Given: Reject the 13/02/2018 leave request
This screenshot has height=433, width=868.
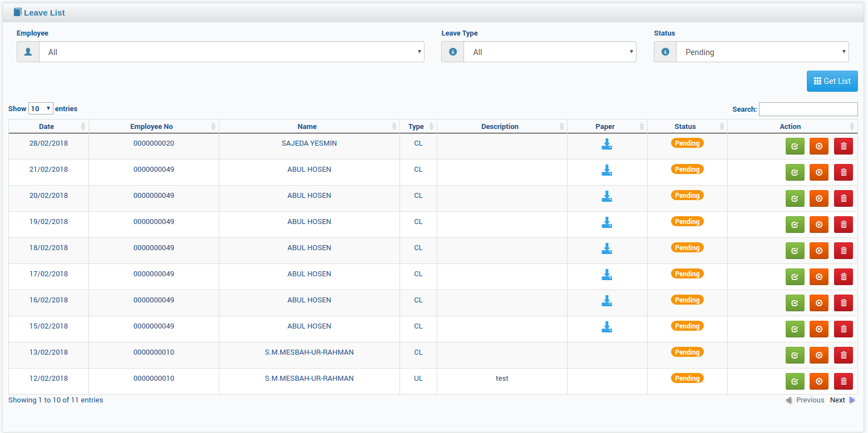Looking at the screenshot, I should 818,355.
